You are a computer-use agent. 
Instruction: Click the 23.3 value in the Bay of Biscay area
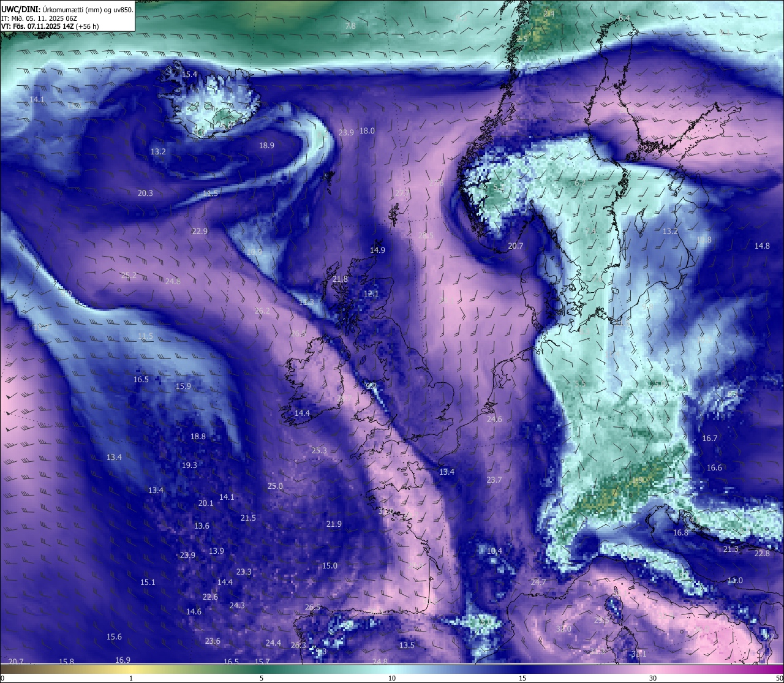click(244, 572)
